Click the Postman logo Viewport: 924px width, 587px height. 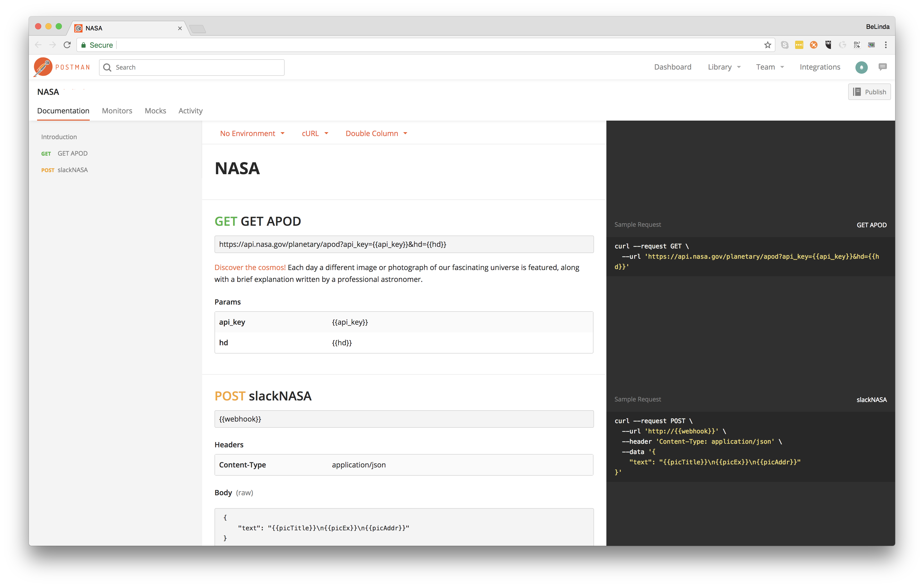coord(61,67)
